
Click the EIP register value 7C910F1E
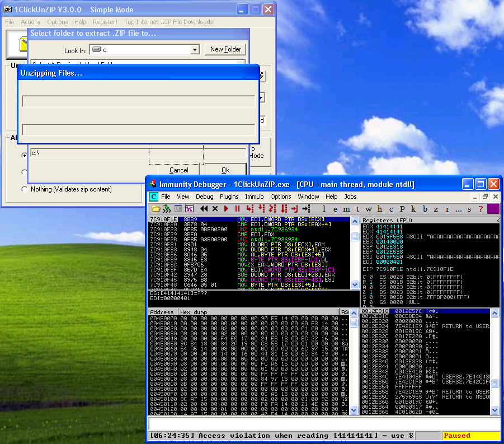[x=389, y=269]
